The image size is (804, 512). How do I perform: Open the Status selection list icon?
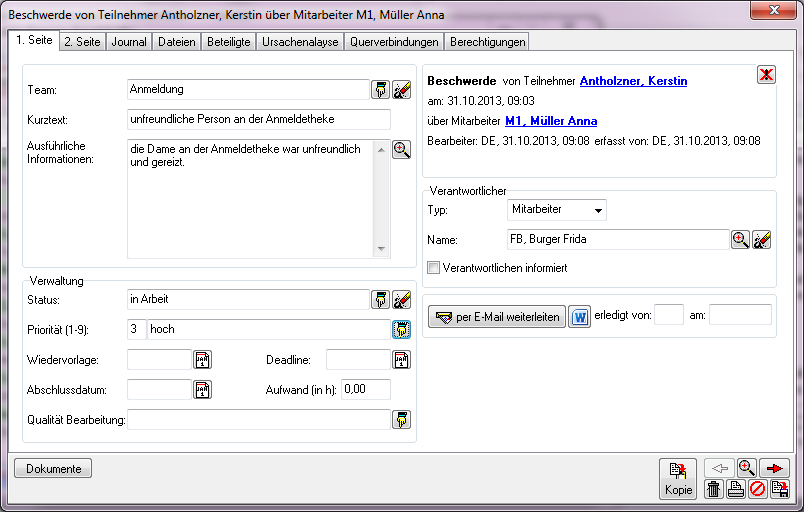coord(380,300)
